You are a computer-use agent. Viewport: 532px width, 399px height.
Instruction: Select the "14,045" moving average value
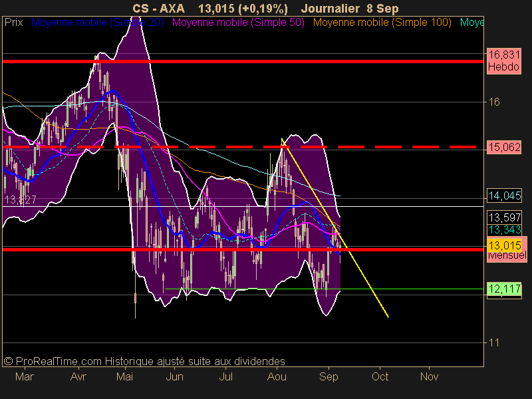click(505, 196)
